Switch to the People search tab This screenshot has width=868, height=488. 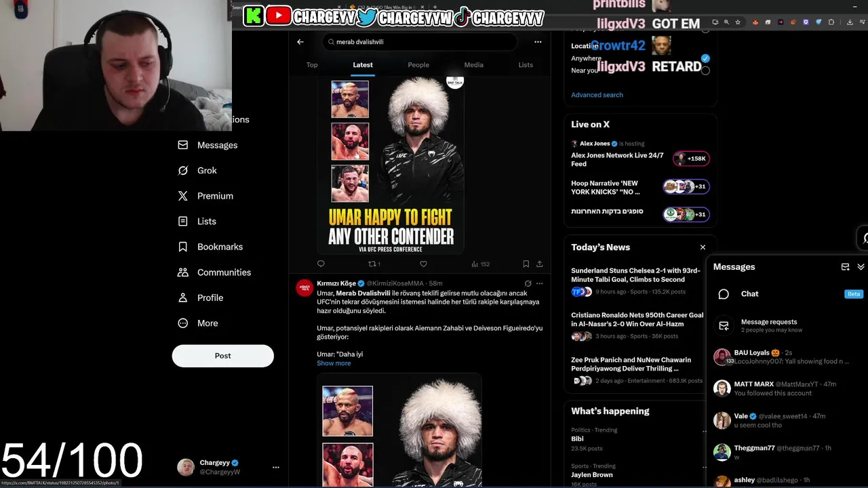pos(418,65)
